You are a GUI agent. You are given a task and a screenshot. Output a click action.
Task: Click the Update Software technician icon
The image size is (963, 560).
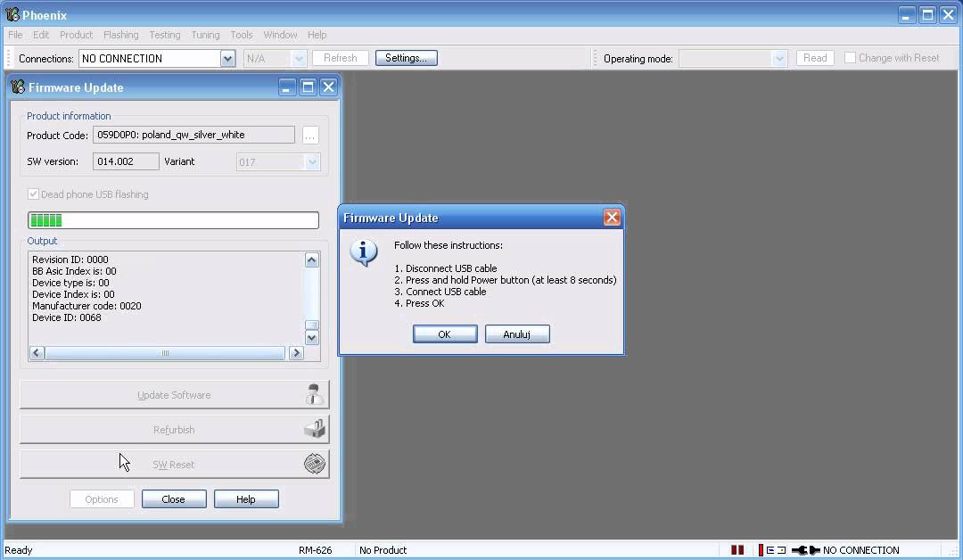coord(314,394)
